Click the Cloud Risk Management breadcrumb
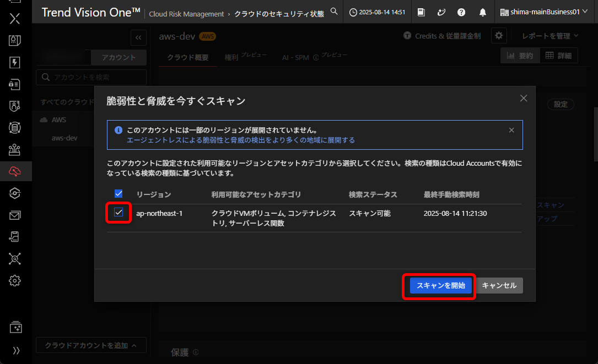Screen dimensions: 598x364 tap(186, 14)
